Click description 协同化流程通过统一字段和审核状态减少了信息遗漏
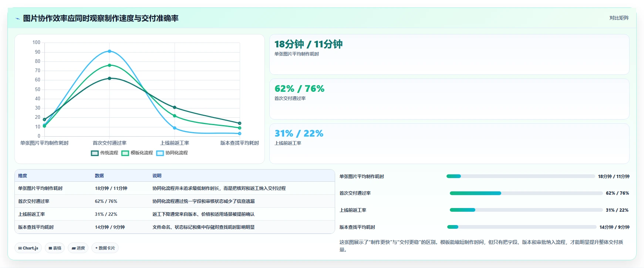This screenshot has height=268, width=644. tap(203, 201)
